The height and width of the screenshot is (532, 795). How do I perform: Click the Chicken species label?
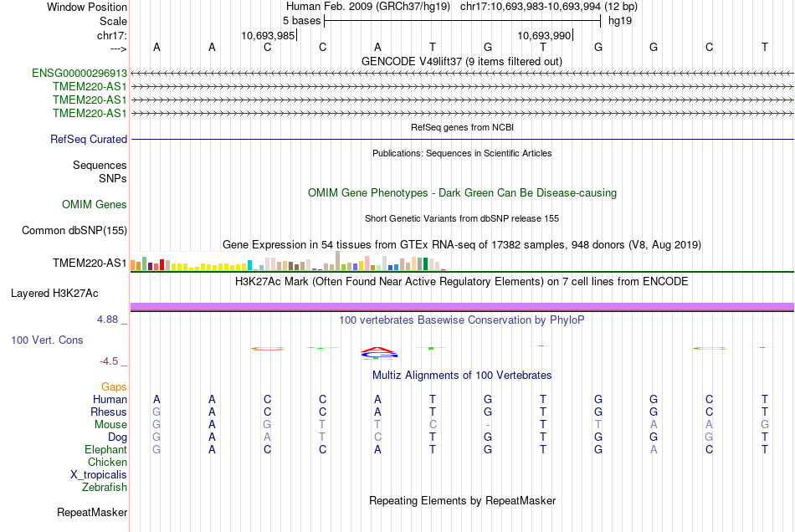[107, 462]
